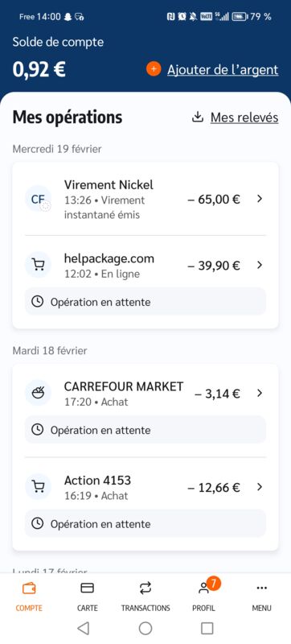Open the TRANSACTIONS tab

pos(145,596)
